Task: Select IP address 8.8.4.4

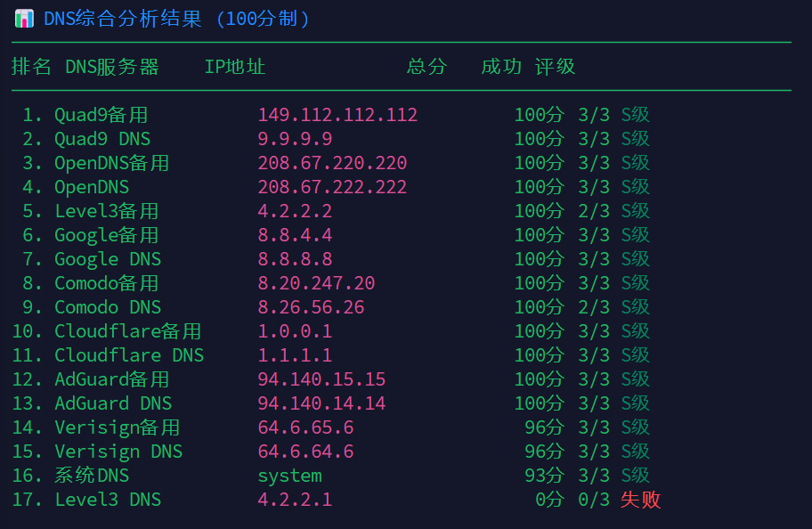Action: [296, 235]
